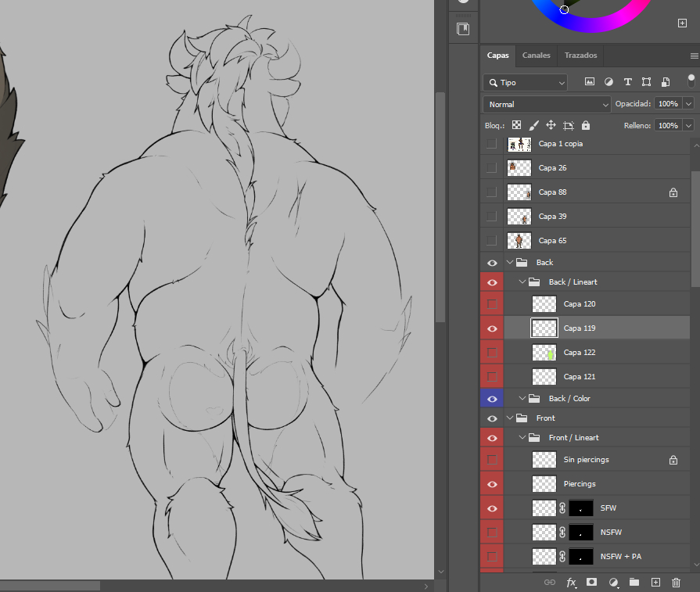Add a layer mask
700x592 pixels.
[592, 583]
